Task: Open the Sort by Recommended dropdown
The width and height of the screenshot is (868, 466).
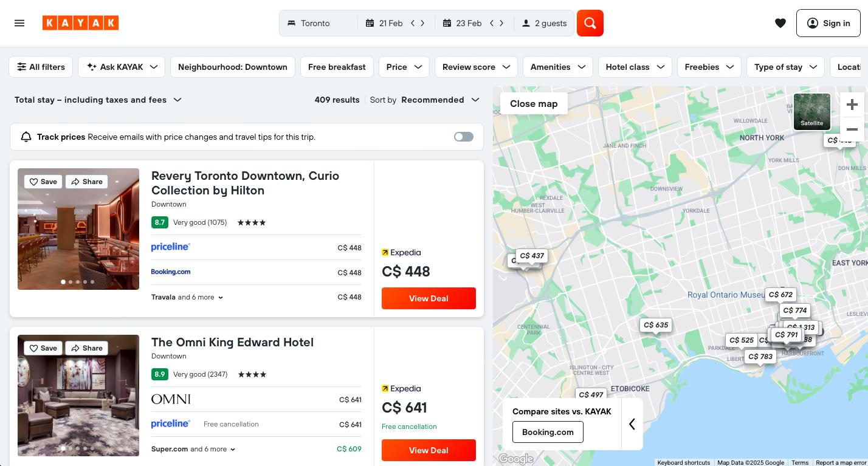Action: coord(438,100)
